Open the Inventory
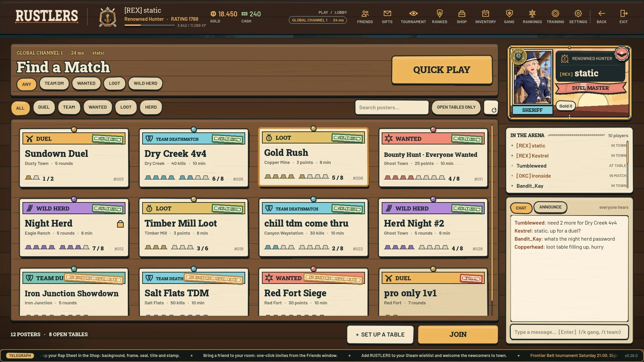 point(485,17)
